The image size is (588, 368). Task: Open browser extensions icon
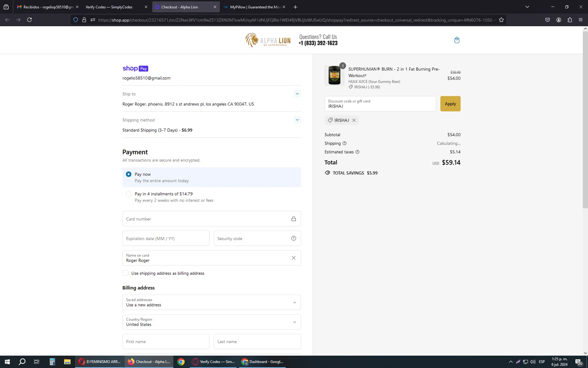click(570, 20)
